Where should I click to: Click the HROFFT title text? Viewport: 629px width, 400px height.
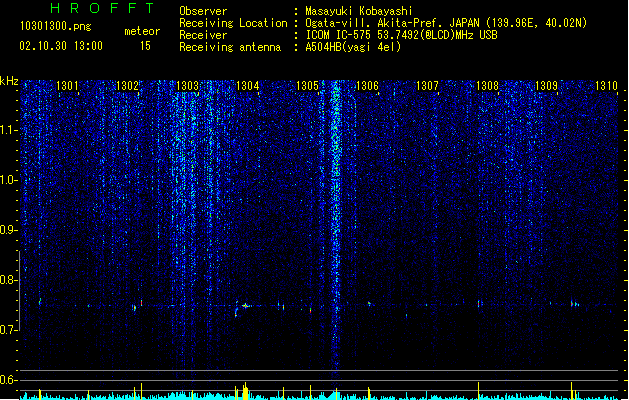(102, 8)
